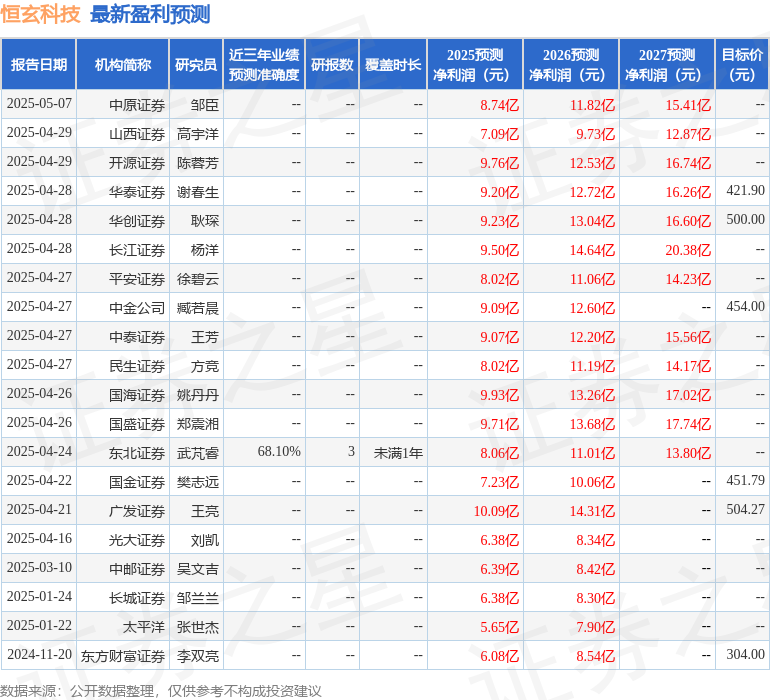This screenshot has width=770, height=700.
Task: Select the 研报数 column header
Action: click(332, 64)
